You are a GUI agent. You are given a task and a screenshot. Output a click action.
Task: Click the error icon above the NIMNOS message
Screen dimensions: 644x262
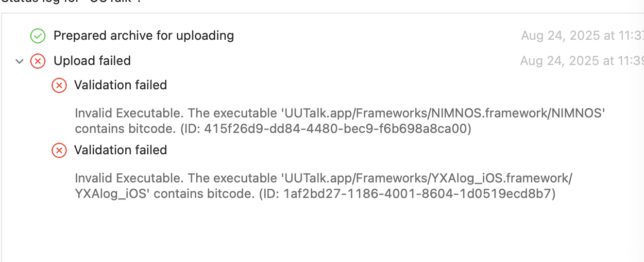59,85
